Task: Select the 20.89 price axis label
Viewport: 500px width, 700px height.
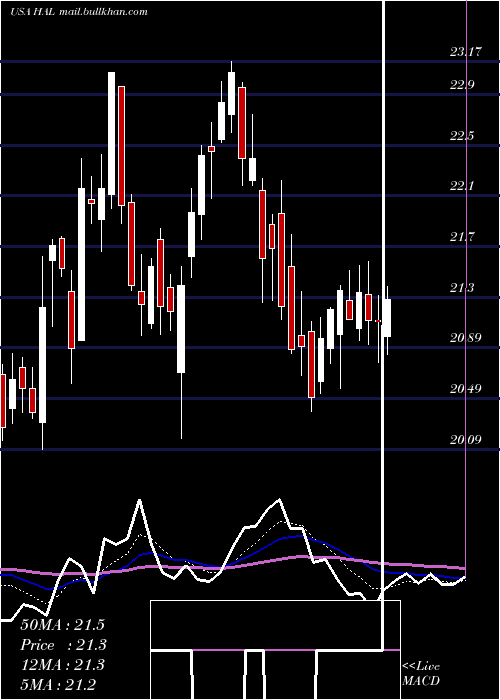Action: coord(466,338)
